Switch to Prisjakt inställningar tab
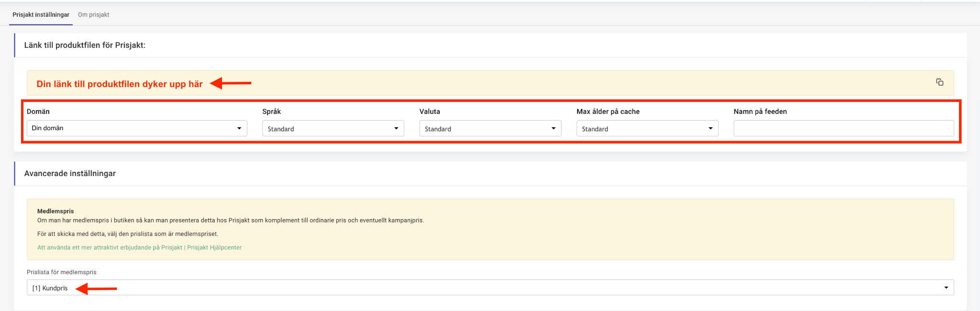Image resolution: width=980 pixels, height=311 pixels. click(x=41, y=15)
